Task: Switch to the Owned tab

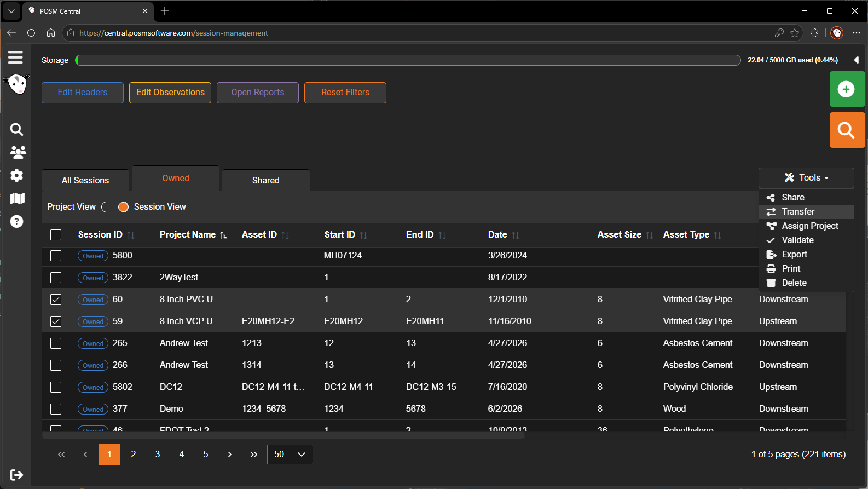Action: point(176,179)
